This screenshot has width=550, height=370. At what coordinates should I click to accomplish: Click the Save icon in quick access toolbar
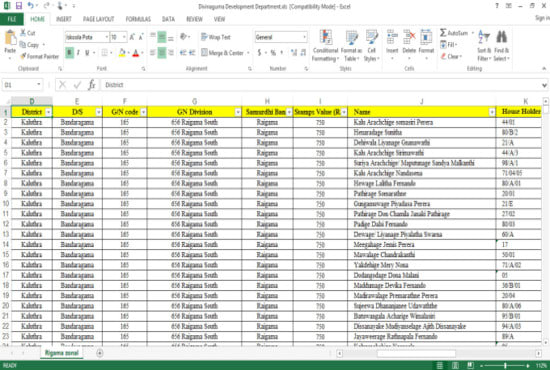19,6
